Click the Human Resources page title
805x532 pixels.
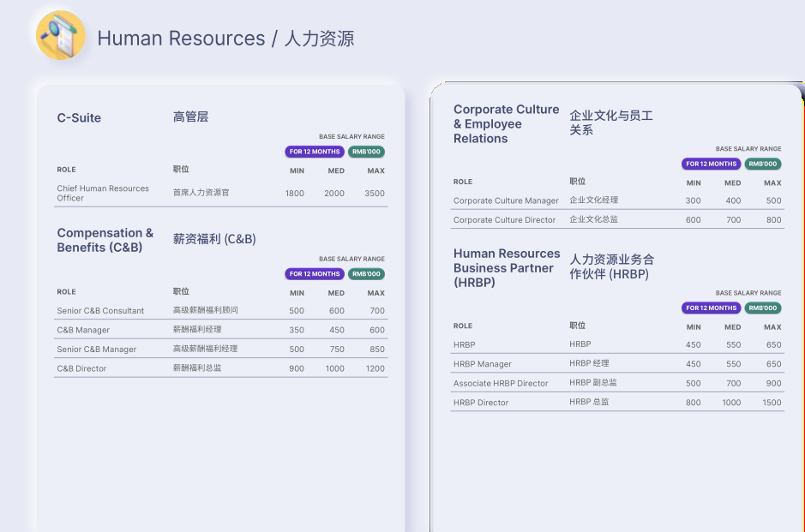pyautogui.click(x=225, y=39)
